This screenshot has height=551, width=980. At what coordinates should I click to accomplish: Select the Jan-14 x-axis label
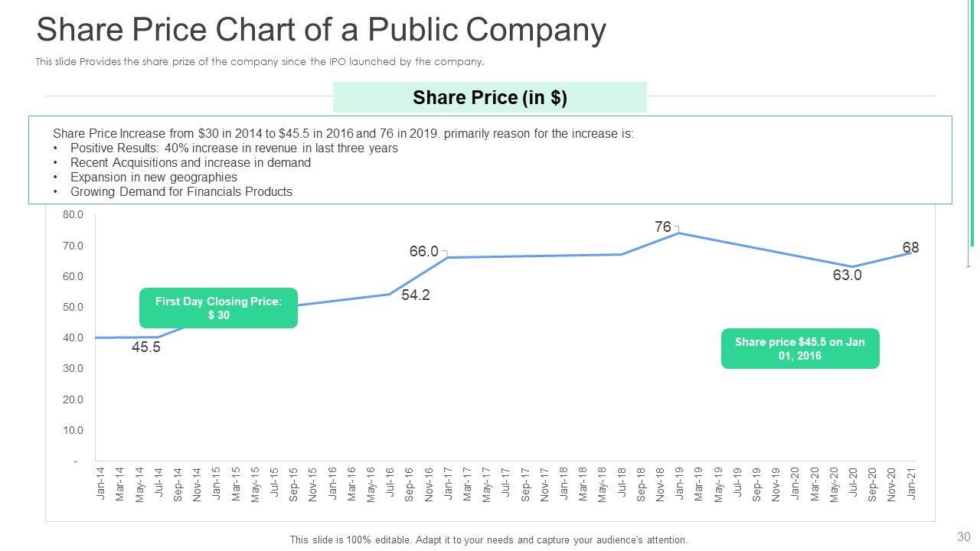point(100,484)
